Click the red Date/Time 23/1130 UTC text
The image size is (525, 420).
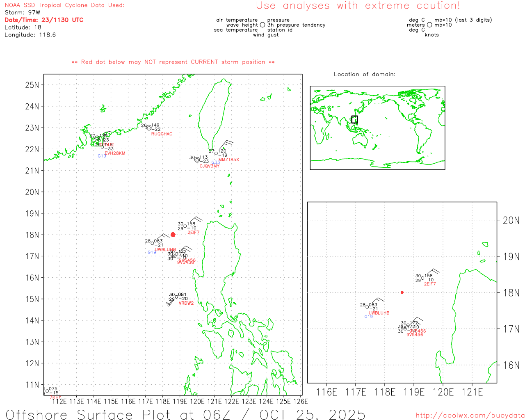point(44,20)
